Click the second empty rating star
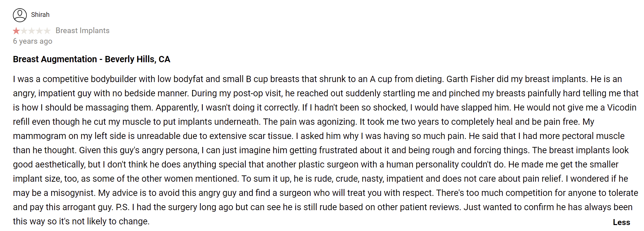The image size is (644, 231). (x=24, y=31)
